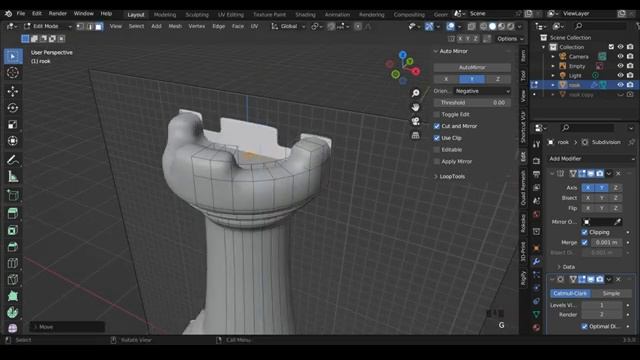Select the Y axis in Auto Mirror
640x360 pixels.
(472, 79)
